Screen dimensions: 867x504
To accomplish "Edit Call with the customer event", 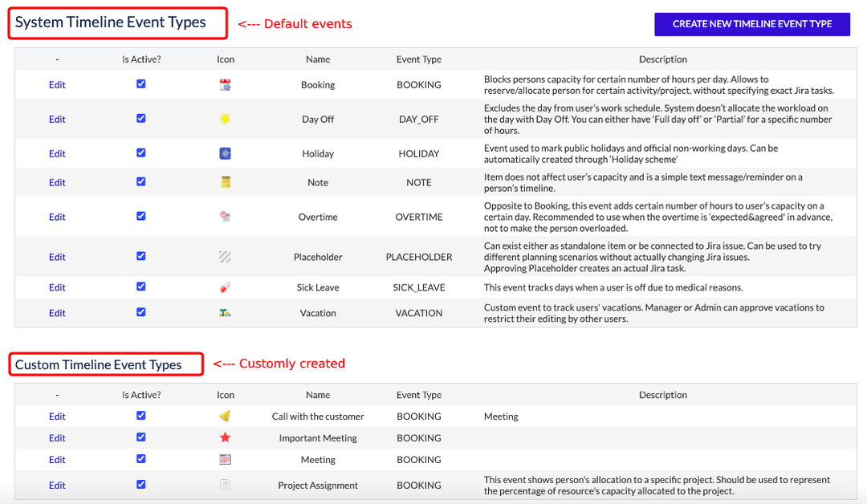I will (57, 417).
